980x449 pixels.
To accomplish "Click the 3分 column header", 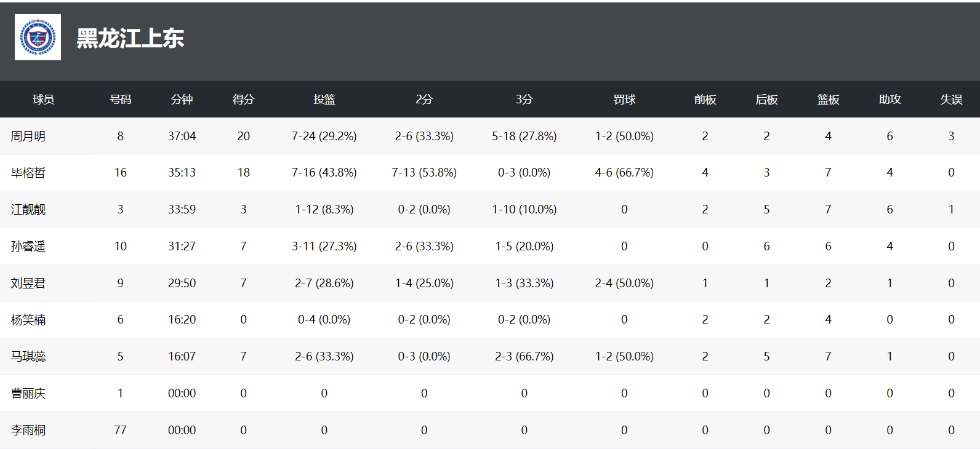I will [x=524, y=100].
